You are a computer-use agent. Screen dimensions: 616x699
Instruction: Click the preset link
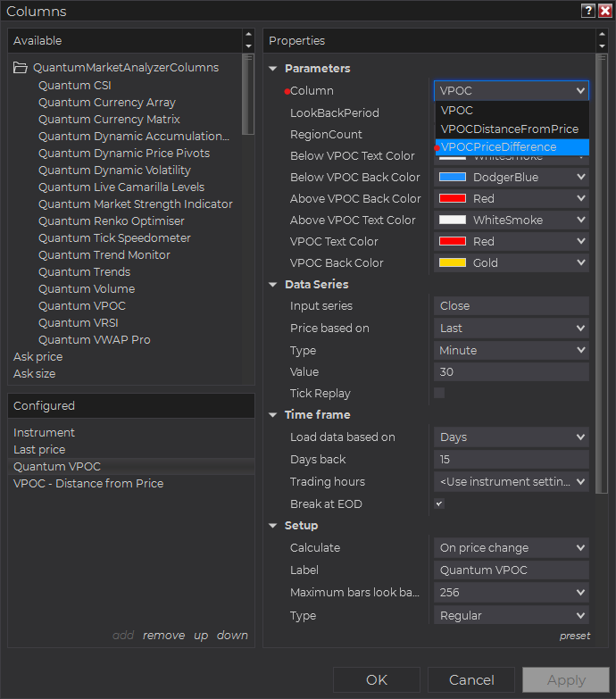pyautogui.click(x=575, y=637)
